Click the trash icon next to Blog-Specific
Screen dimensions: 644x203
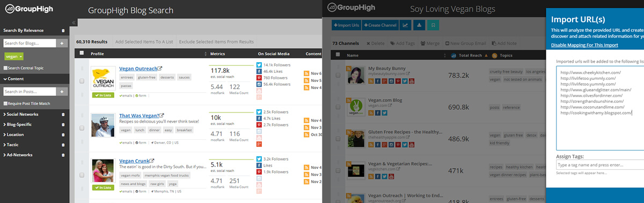63,124
